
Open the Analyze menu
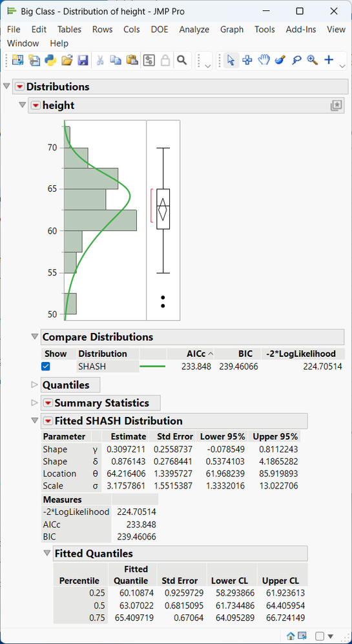pyautogui.click(x=194, y=30)
